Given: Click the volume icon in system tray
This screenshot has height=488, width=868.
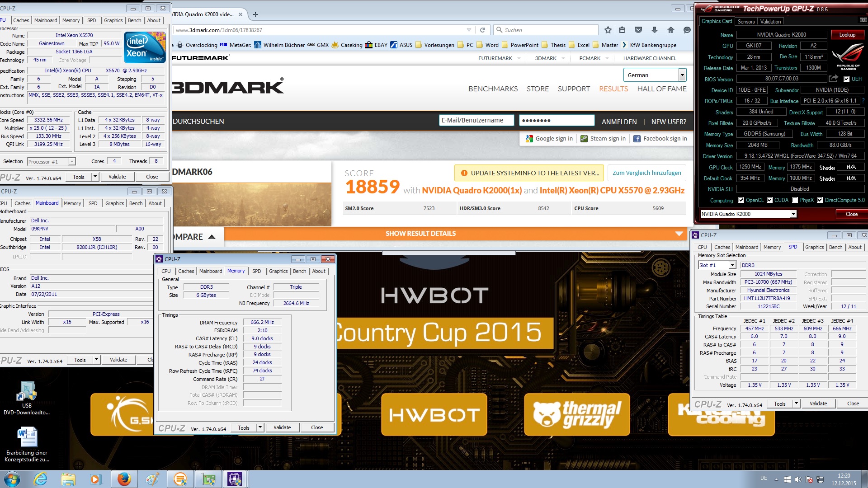Looking at the screenshot, I should point(798,479).
